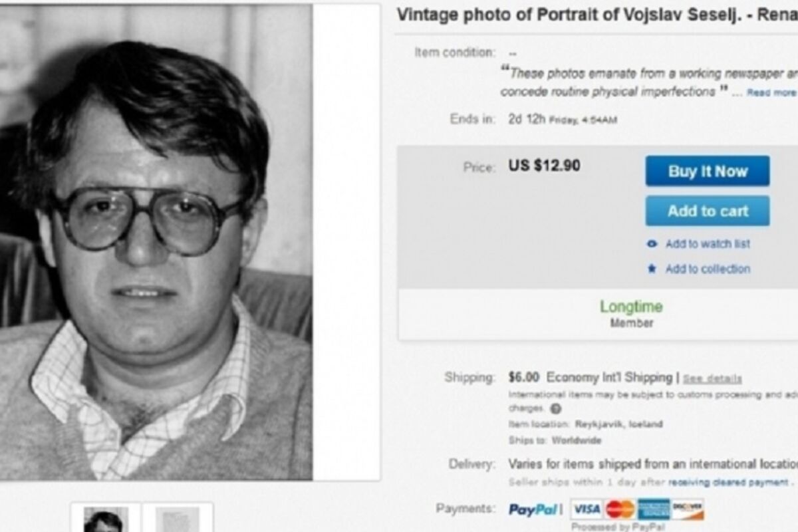Click the main vintage portrait photo
Image resolution: width=798 pixels, height=532 pixels.
[x=156, y=243]
